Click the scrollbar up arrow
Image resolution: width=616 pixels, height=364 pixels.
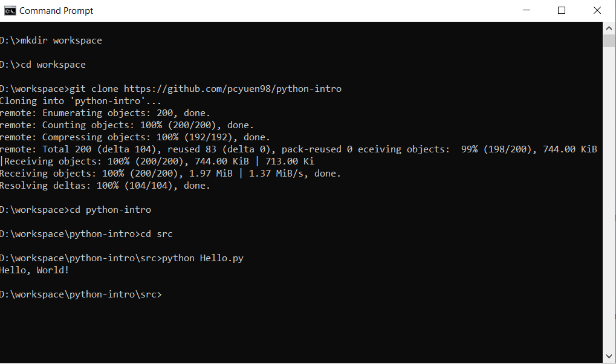pyautogui.click(x=609, y=27)
